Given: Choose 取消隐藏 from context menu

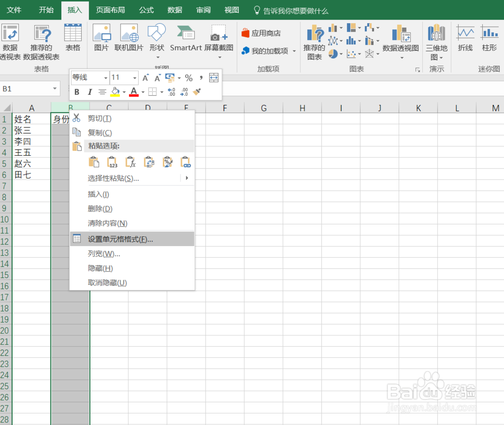Looking at the screenshot, I should click(132, 283).
